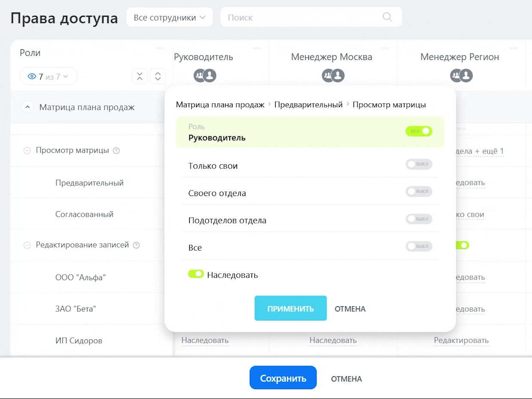Click the Менеджер Регион column header

460,57
